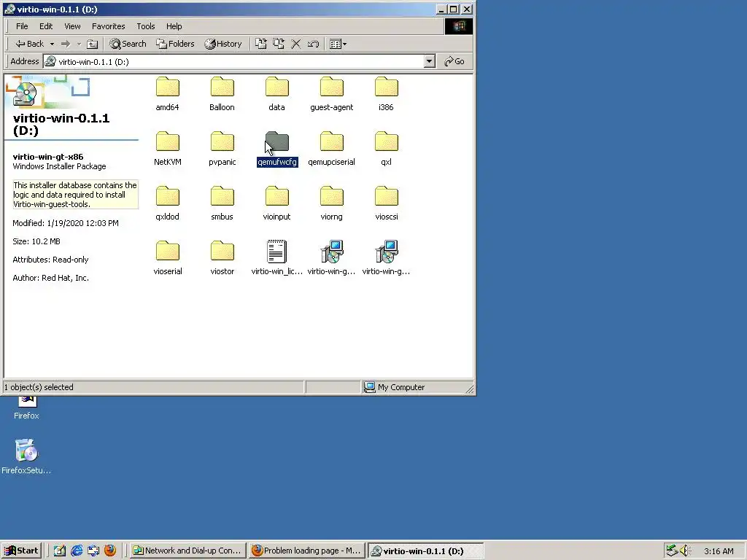Launch Firefox from Quick Launch
747x560 pixels.
[x=110, y=551]
